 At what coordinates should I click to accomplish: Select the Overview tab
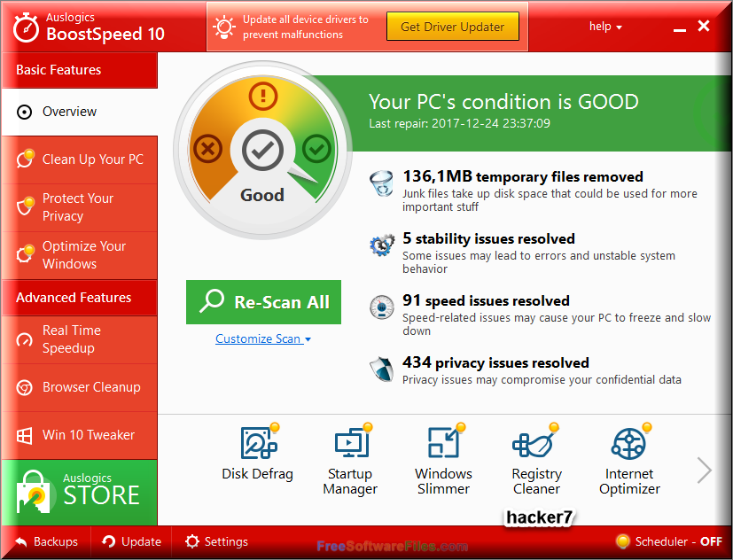coord(80,113)
